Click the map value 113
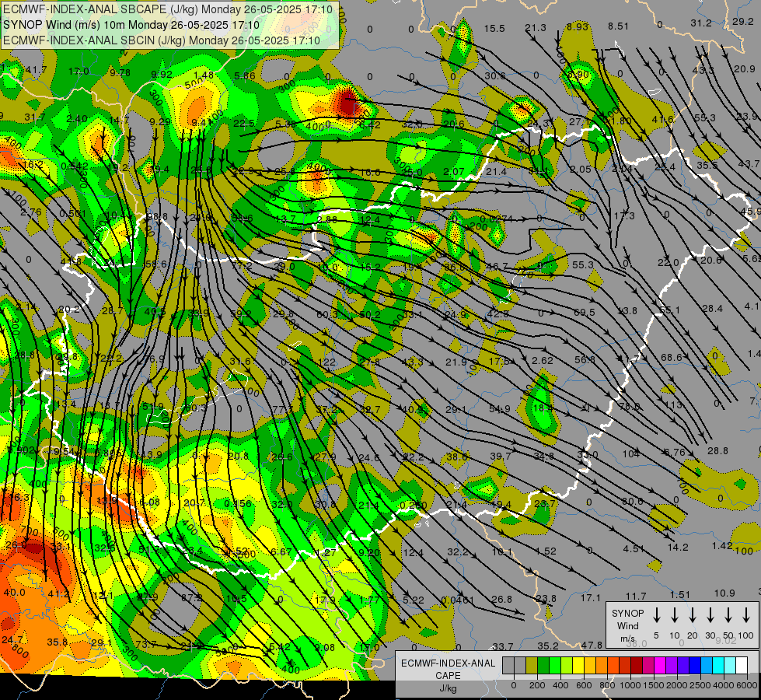The image size is (761, 700). 674,405
